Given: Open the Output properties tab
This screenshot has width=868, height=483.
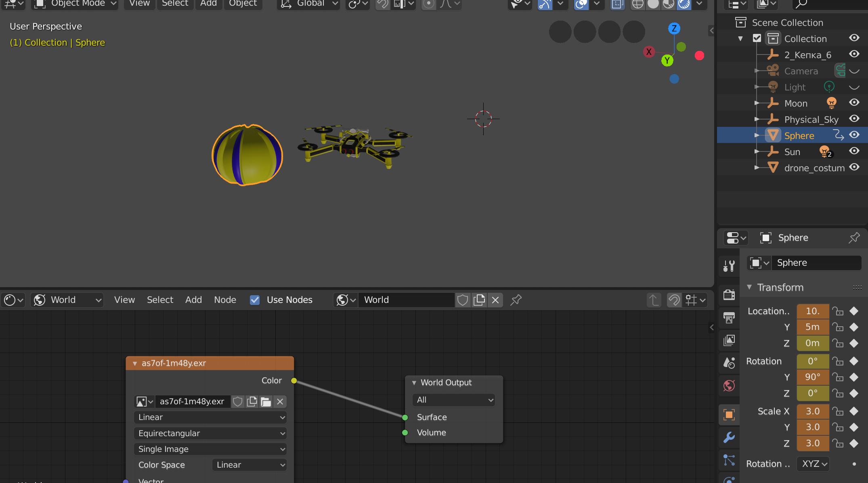Looking at the screenshot, I should [729, 318].
